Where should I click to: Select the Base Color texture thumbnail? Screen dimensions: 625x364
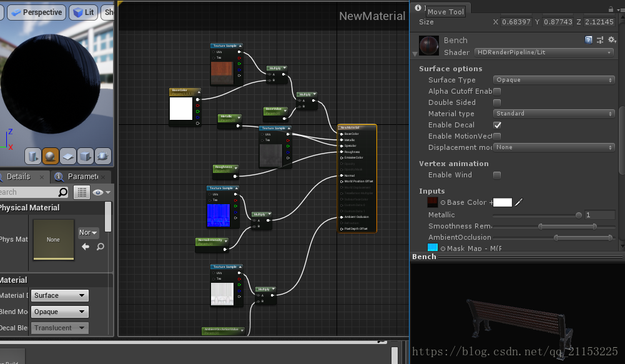click(x=433, y=202)
